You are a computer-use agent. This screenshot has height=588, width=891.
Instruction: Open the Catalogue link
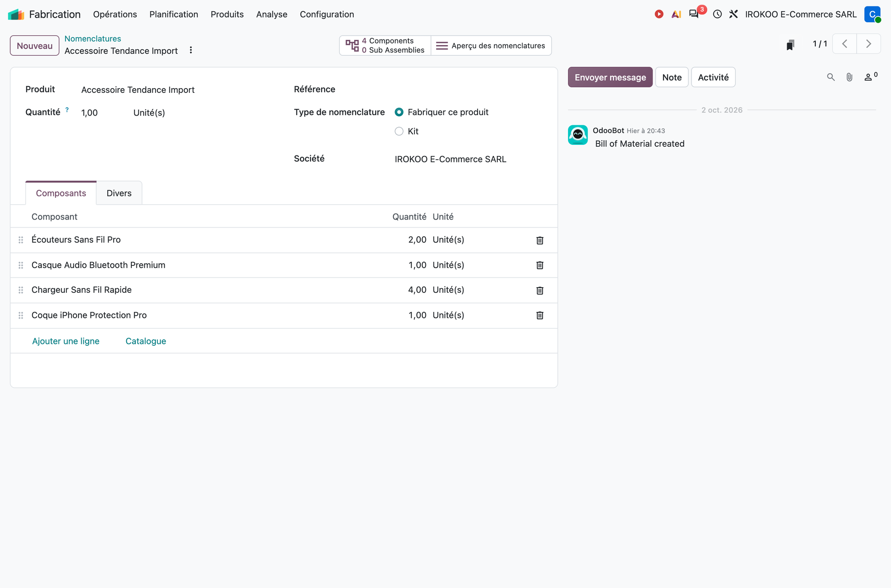coord(146,341)
